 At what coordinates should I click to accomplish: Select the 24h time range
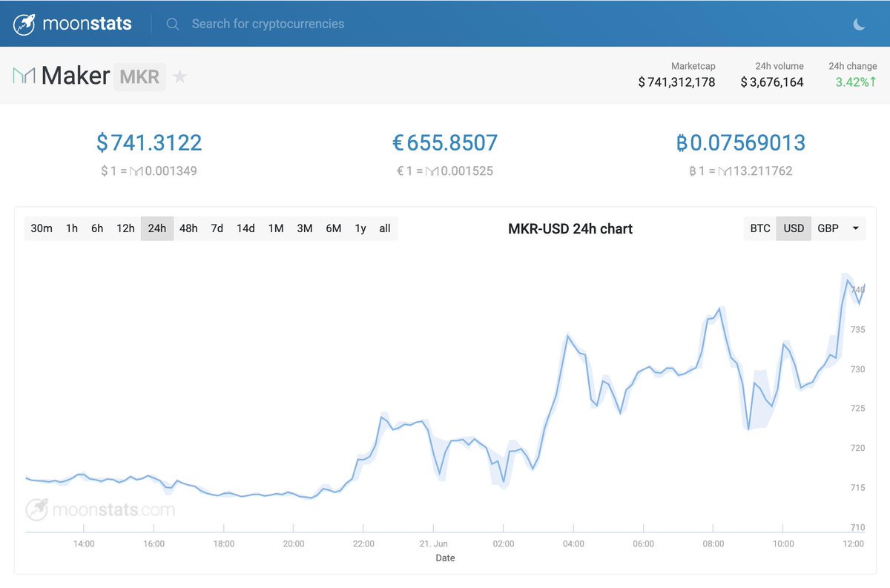pos(157,228)
